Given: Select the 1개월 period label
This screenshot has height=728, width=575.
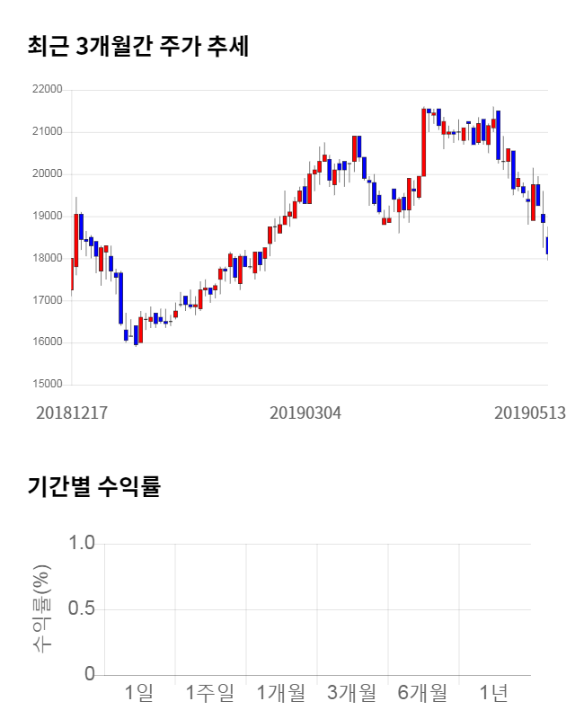Looking at the screenshot, I should click(x=281, y=693).
